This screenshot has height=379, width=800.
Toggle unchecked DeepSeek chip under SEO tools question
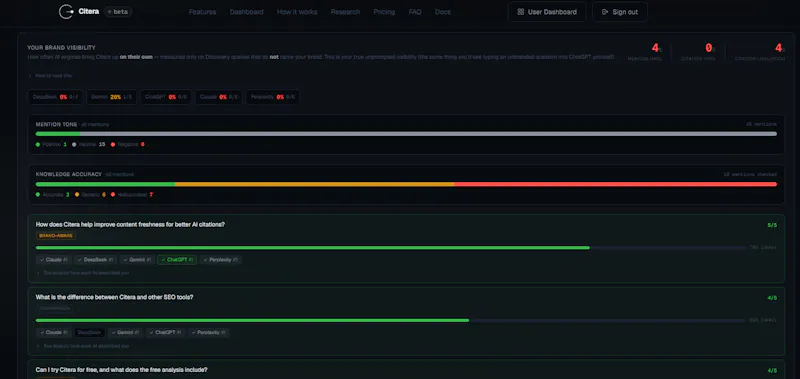pyautogui.click(x=89, y=333)
